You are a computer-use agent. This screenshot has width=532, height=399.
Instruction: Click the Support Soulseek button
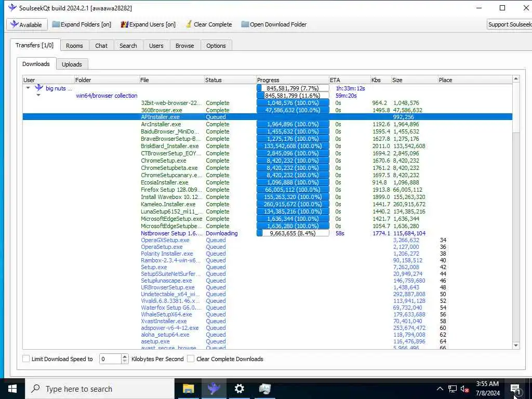tap(509, 24)
